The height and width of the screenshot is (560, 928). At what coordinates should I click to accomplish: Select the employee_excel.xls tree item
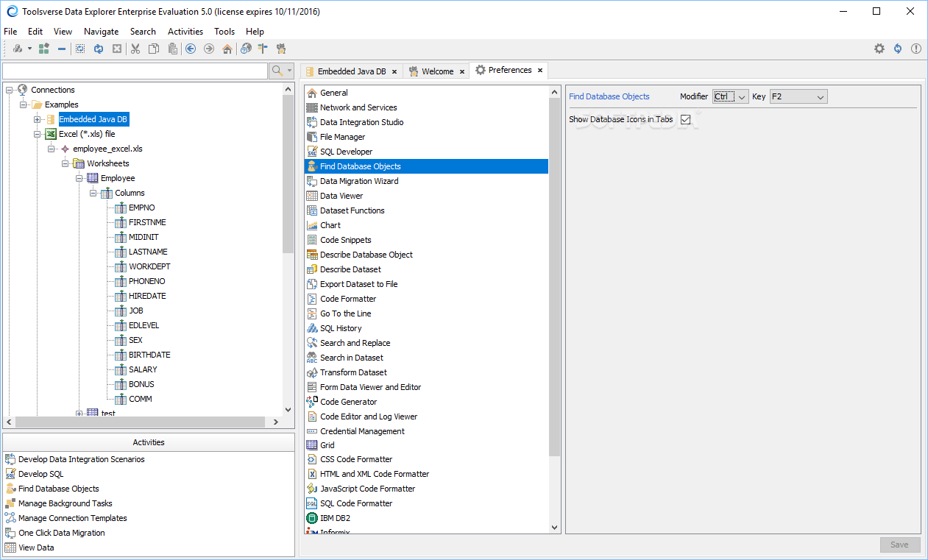(107, 149)
